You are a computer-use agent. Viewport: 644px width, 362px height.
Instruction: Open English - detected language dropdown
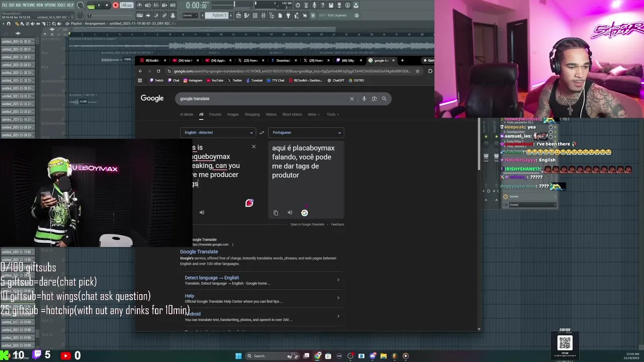217,133
